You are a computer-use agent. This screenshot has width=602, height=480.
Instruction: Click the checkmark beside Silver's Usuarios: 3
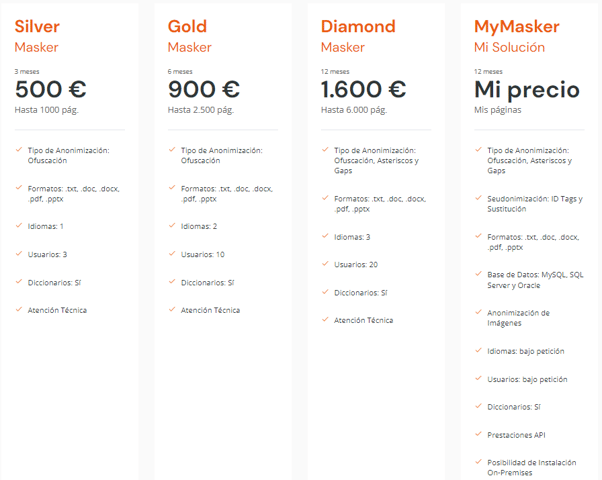pos(19,254)
